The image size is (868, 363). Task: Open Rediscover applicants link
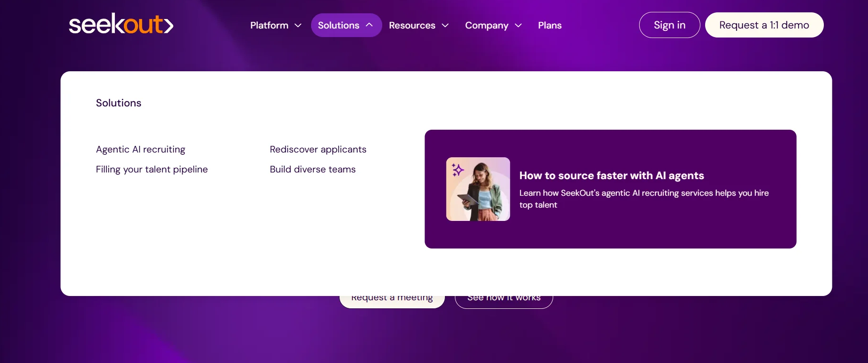[318, 150]
